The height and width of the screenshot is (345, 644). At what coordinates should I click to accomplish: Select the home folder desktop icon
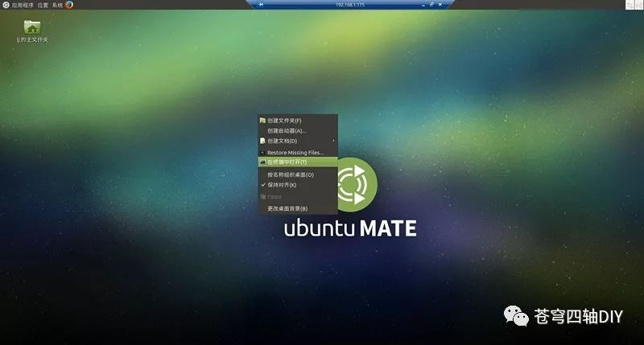point(32,31)
